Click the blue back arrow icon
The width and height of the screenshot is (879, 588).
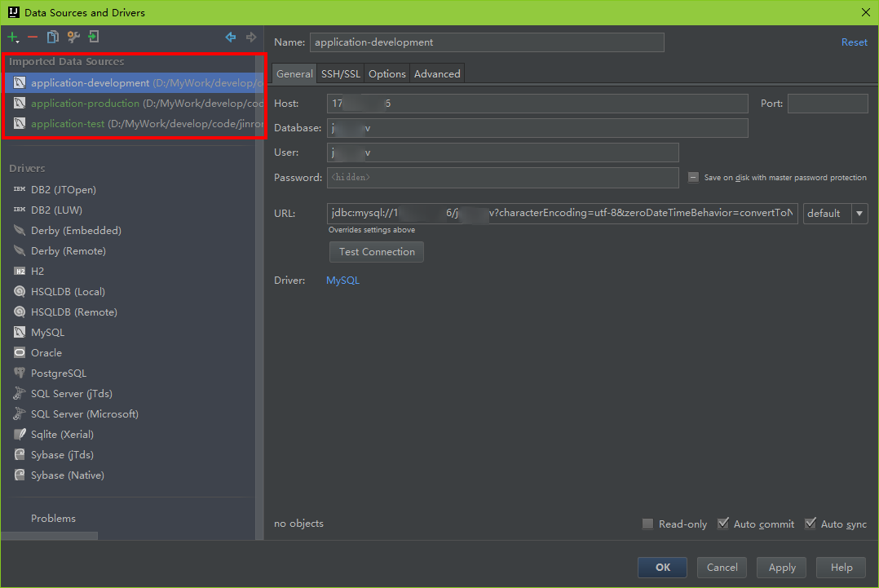tap(231, 37)
